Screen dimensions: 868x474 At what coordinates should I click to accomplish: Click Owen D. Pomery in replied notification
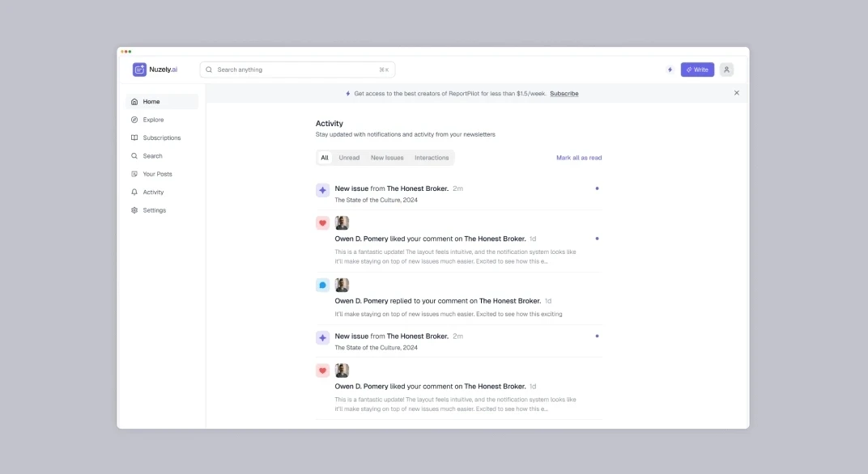361,301
